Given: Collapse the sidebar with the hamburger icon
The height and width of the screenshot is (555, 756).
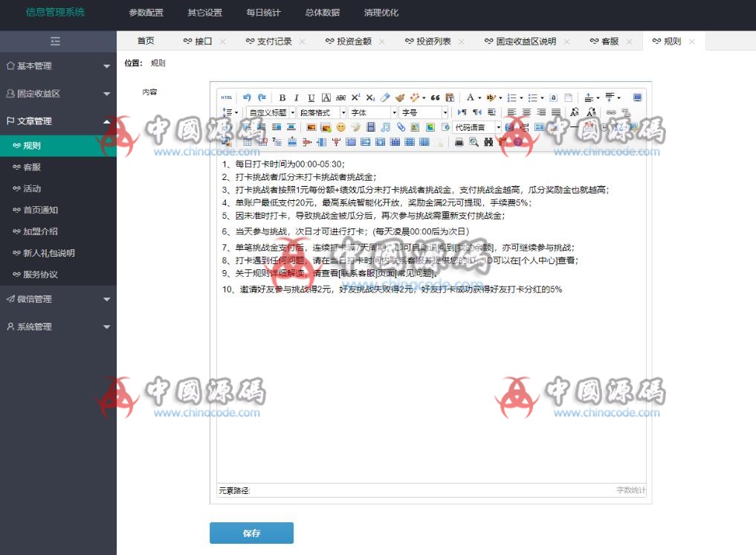Looking at the screenshot, I should pos(56,42).
